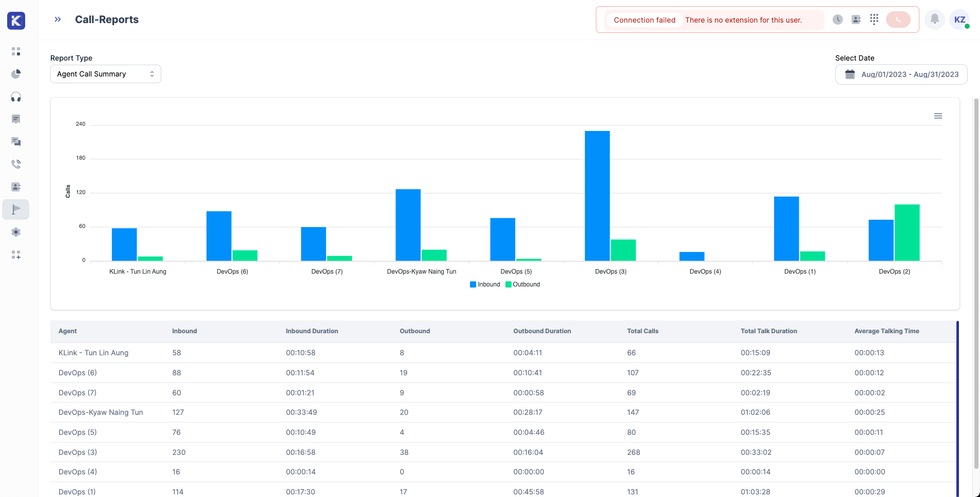The image size is (980, 497).
Task: Toggle the Inbound series in chart legend
Action: pyautogui.click(x=485, y=284)
